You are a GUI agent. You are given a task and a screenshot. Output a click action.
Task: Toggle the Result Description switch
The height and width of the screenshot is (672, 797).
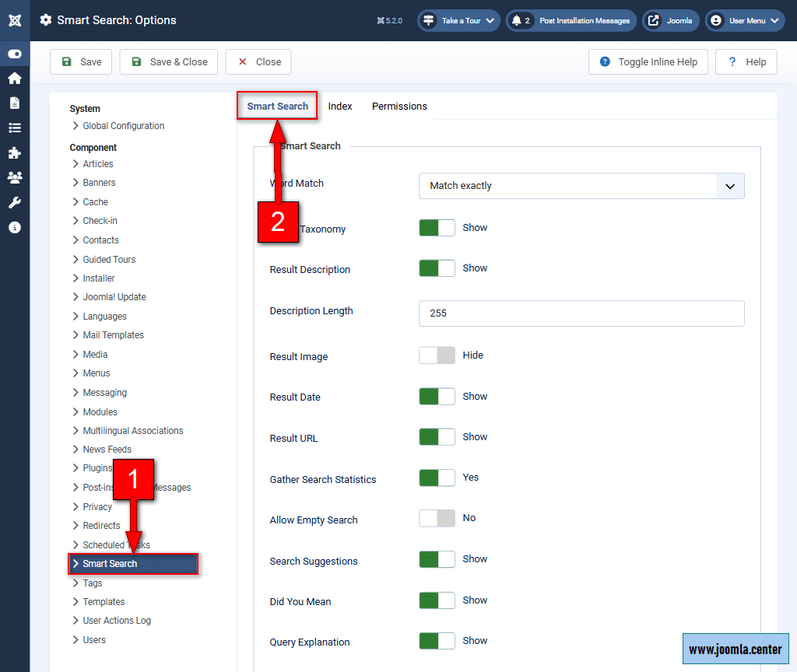pos(437,268)
